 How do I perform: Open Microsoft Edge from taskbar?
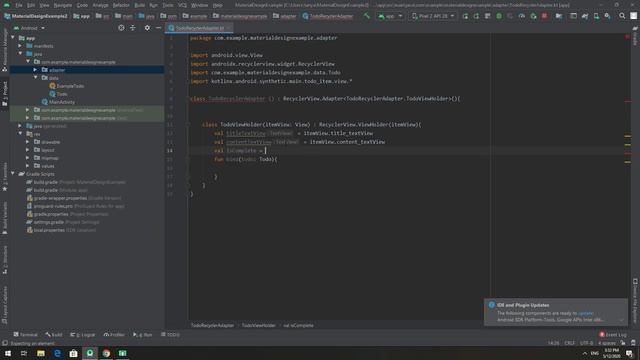click(57, 353)
